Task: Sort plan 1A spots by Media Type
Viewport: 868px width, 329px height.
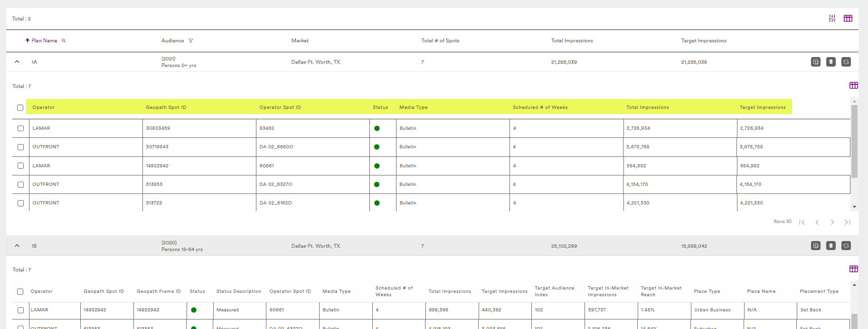Action: [413, 107]
